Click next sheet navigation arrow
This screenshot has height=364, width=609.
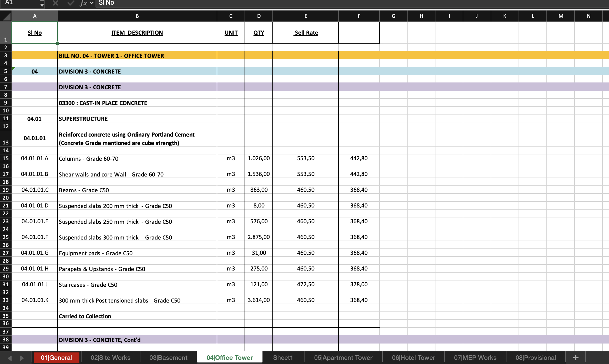point(22,358)
